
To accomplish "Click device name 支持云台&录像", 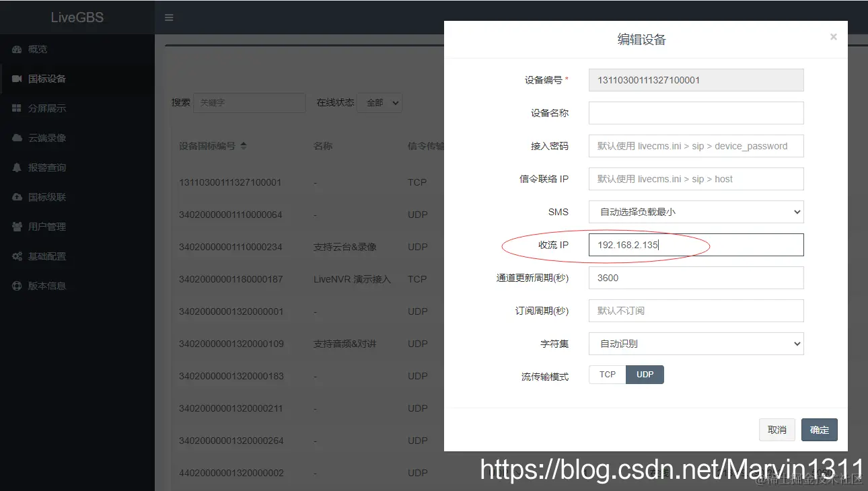I will pyautogui.click(x=345, y=247).
